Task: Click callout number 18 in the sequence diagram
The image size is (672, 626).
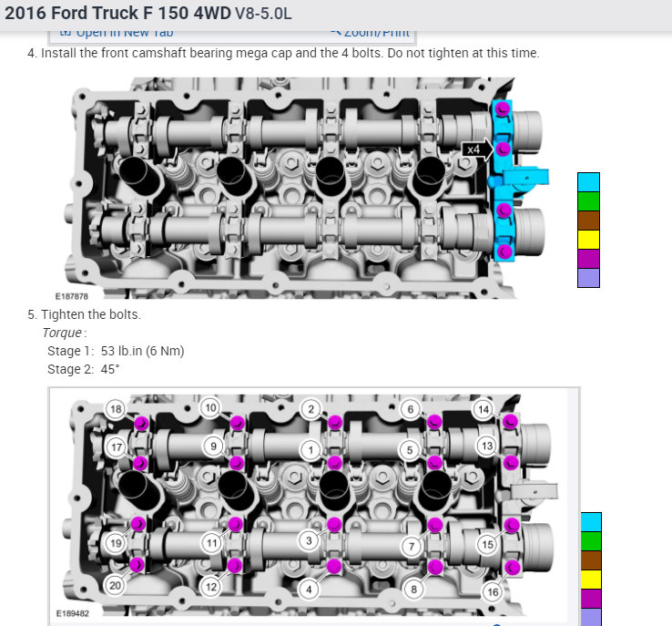Action: pyautogui.click(x=117, y=409)
